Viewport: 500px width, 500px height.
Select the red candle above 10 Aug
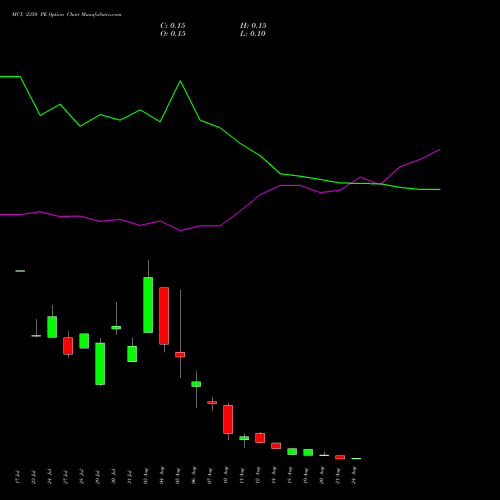[228, 419]
